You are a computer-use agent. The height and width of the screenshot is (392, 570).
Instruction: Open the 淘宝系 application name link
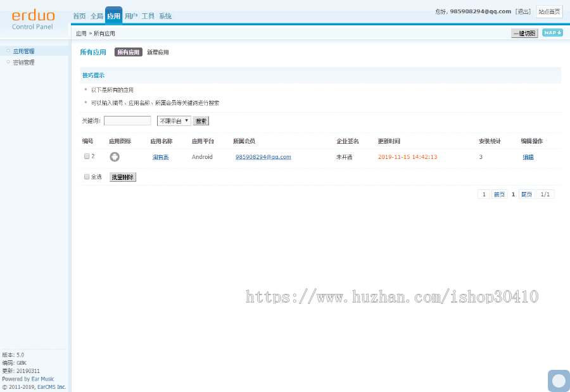(x=160, y=156)
